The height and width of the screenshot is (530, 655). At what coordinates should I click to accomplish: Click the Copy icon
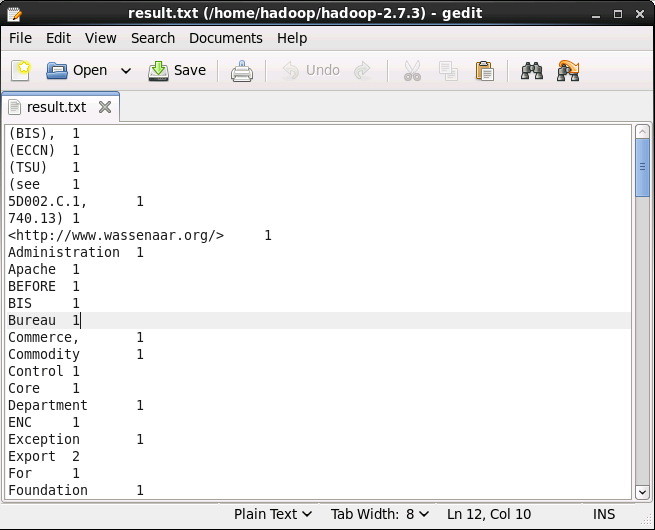448,71
